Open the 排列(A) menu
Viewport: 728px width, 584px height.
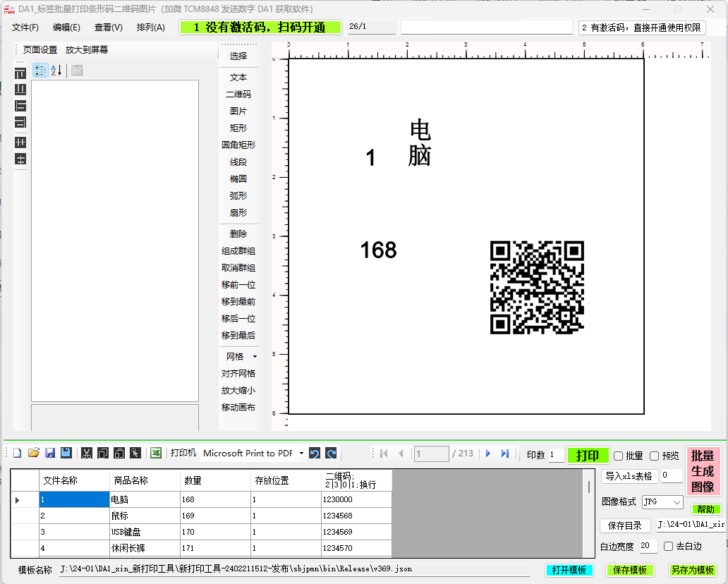click(150, 28)
